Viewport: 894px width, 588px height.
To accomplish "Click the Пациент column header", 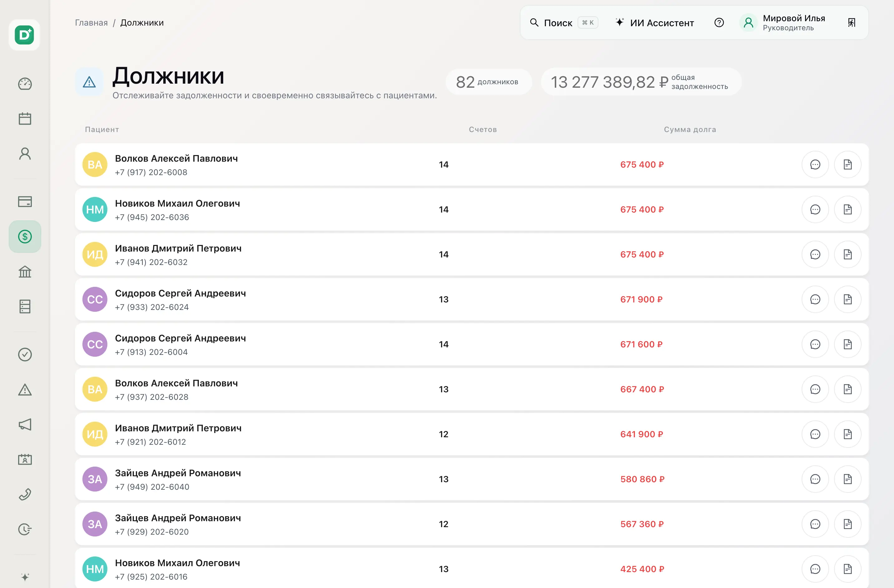I will coord(102,130).
